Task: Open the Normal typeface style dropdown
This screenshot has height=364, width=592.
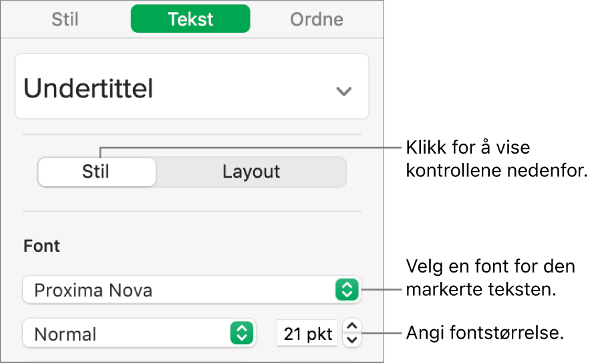Action: (x=140, y=333)
